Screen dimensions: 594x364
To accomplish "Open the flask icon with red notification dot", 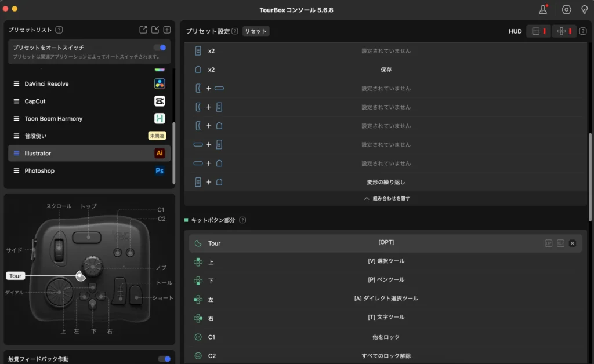I will tap(543, 9).
